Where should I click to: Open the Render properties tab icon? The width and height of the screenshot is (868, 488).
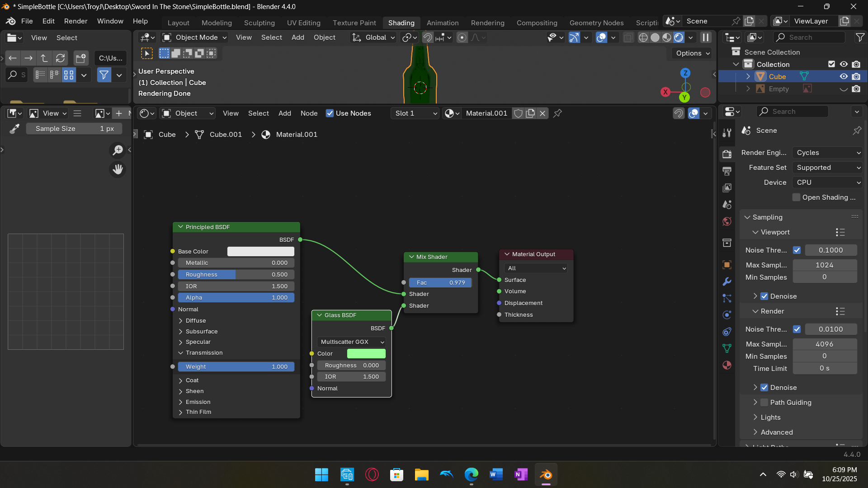(727, 154)
